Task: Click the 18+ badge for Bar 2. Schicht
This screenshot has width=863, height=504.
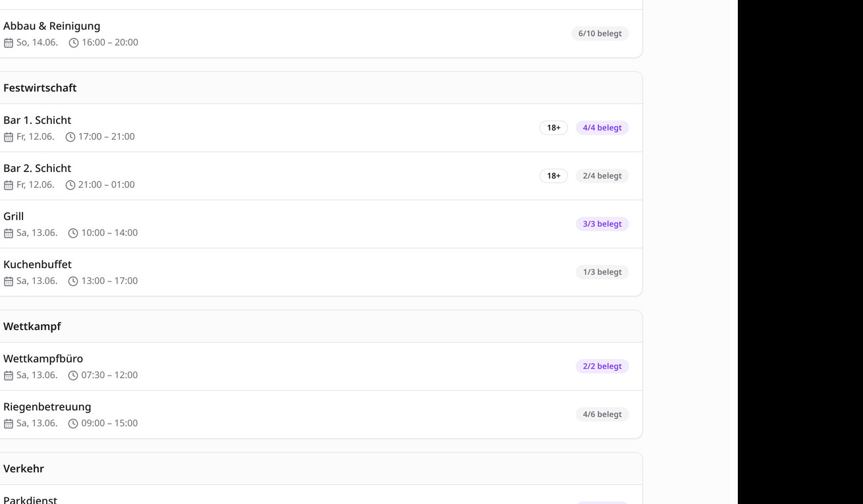Action: pyautogui.click(x=553, y=176)
